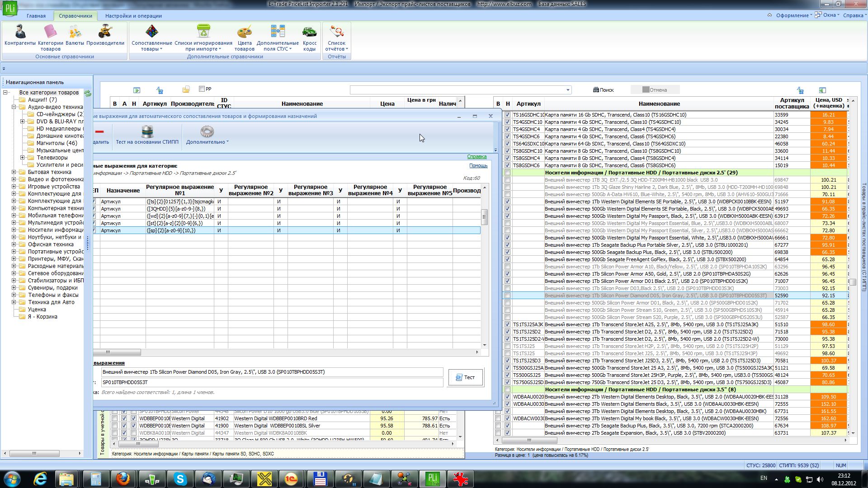
Task: Toggle checkbox for TS1TSJ25A3K row
Action: (507, 324)
